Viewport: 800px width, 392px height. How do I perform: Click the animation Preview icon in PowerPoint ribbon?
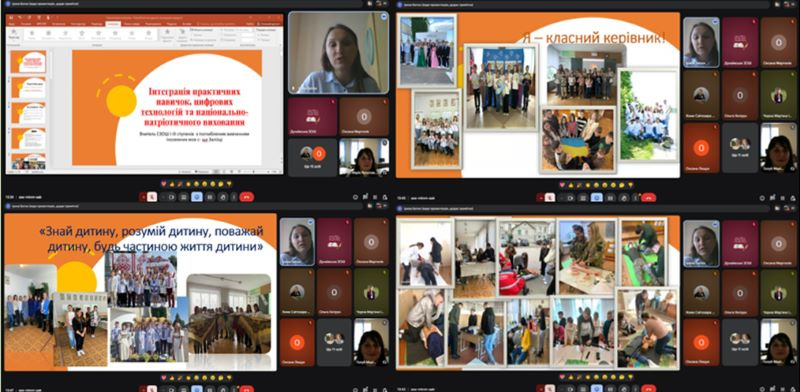pyautogui.click(x=14, y=35)
